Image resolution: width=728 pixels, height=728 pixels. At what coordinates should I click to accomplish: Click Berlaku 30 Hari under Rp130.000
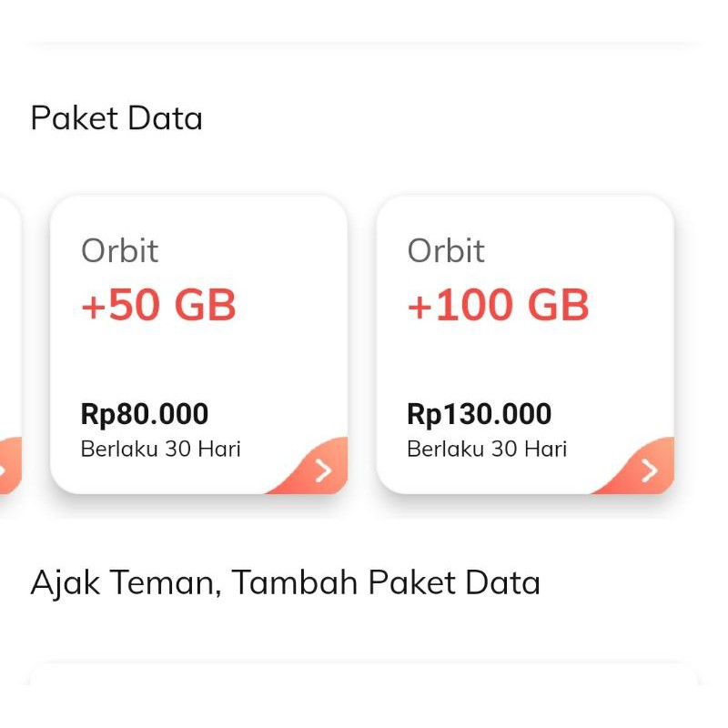(486, 449)
